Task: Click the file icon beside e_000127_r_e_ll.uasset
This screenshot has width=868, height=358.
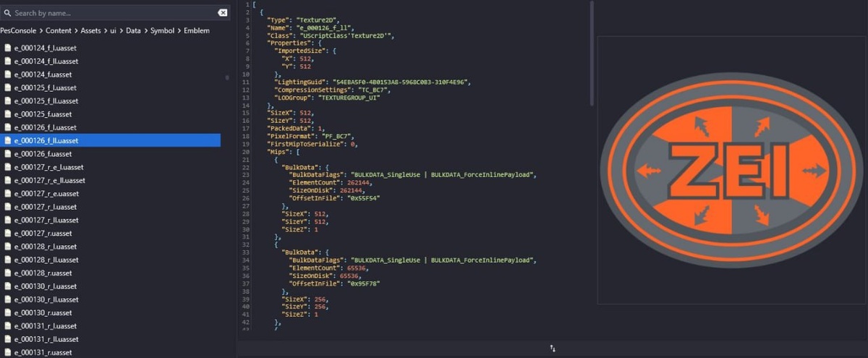Action: coord(7,180)
